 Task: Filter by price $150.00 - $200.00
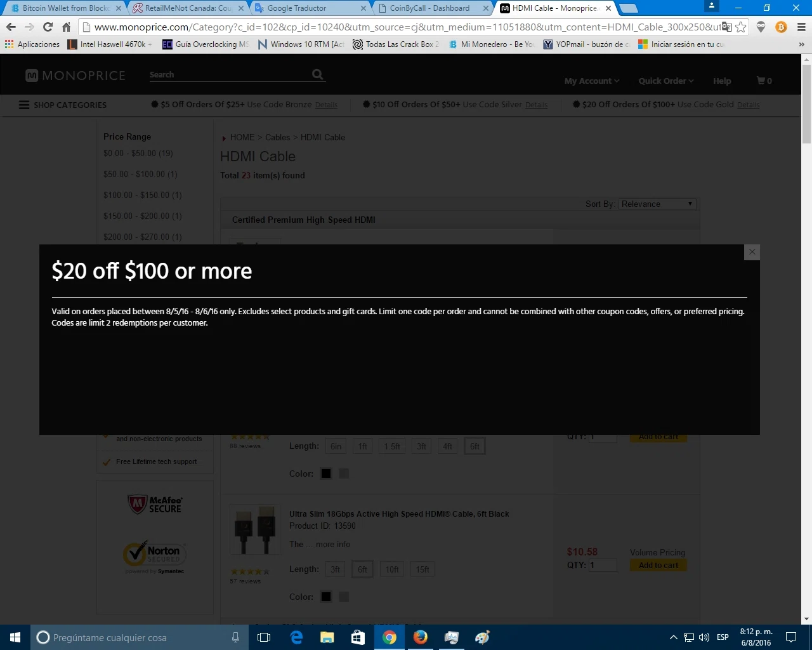tap(143, 216)
